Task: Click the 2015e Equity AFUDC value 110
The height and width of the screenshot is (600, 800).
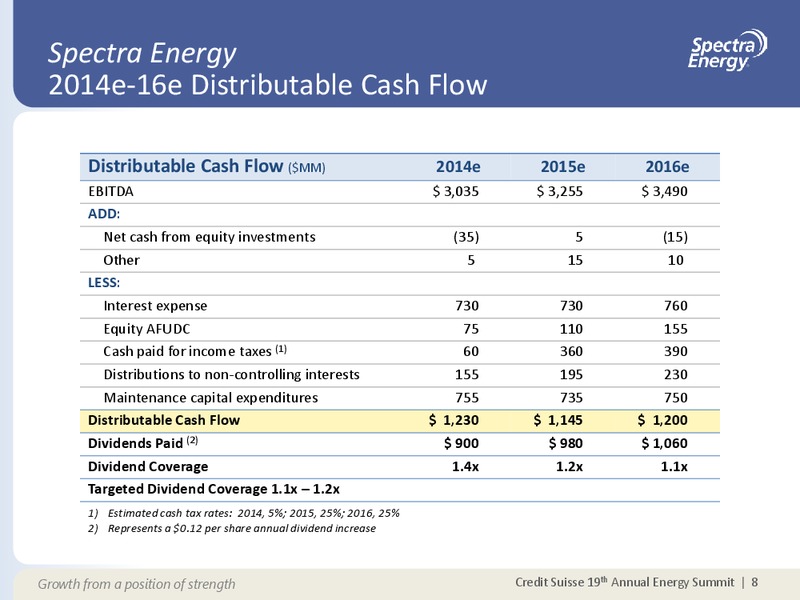Action: tap(571, 329)
